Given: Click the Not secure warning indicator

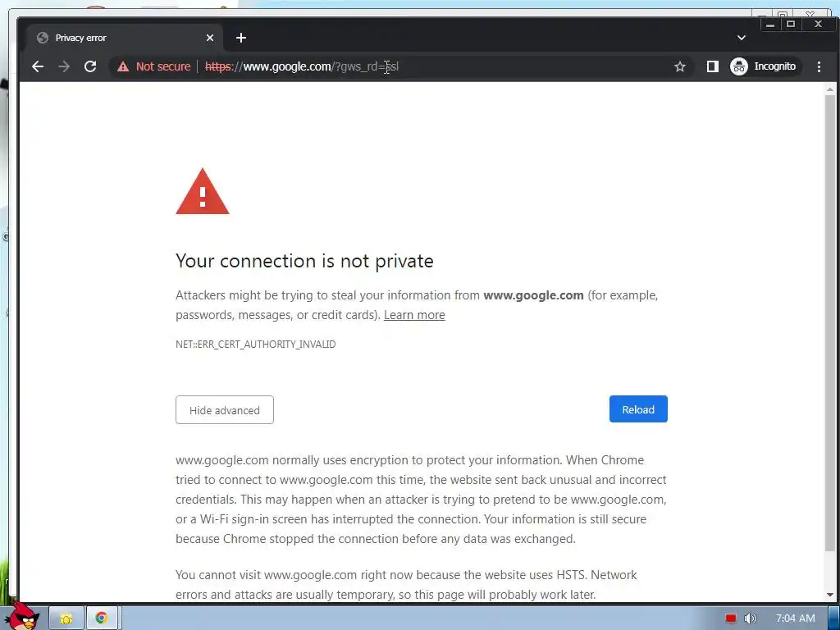Looking at the screenshot, I should [x=153, y=66].
